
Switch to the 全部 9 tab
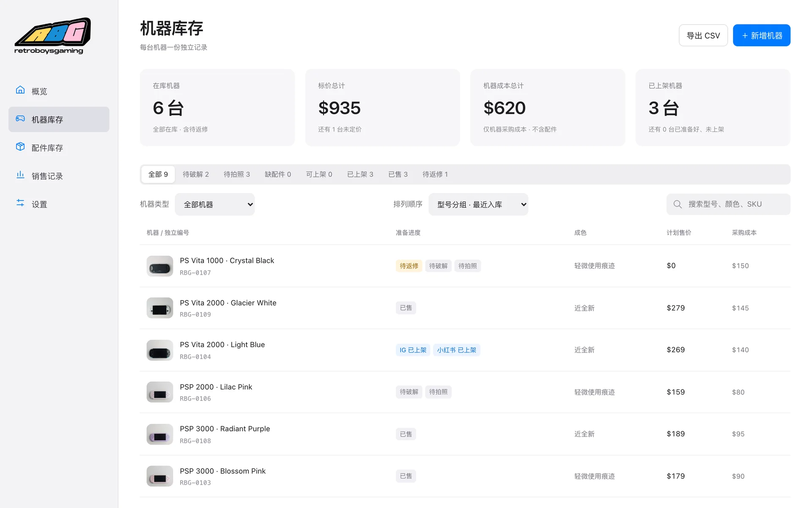(x=158, y=174)
